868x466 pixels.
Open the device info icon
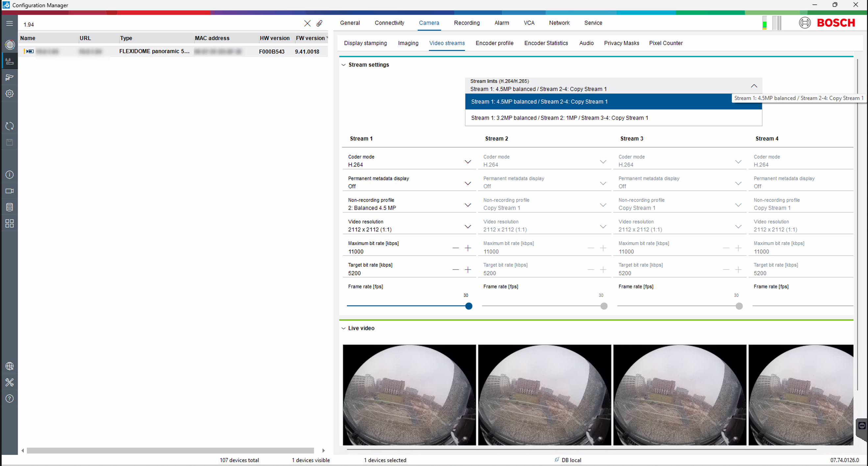coord(10,175)
